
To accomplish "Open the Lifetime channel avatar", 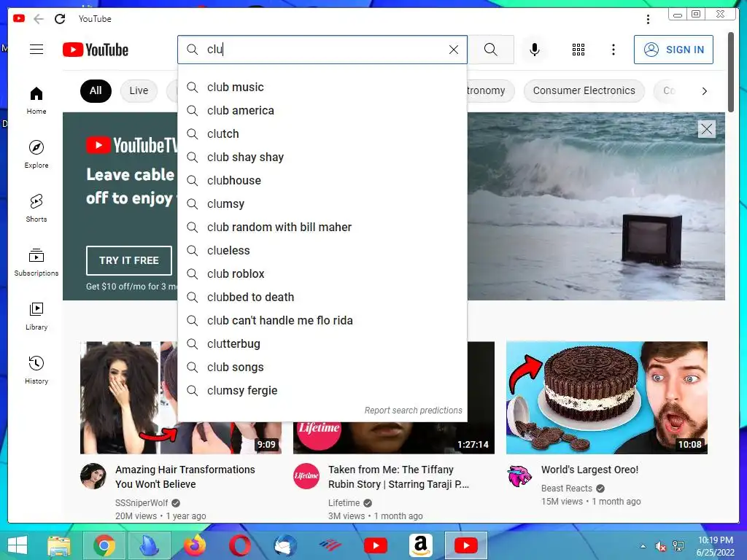I will pyautogui.click(x=306, y=475).
